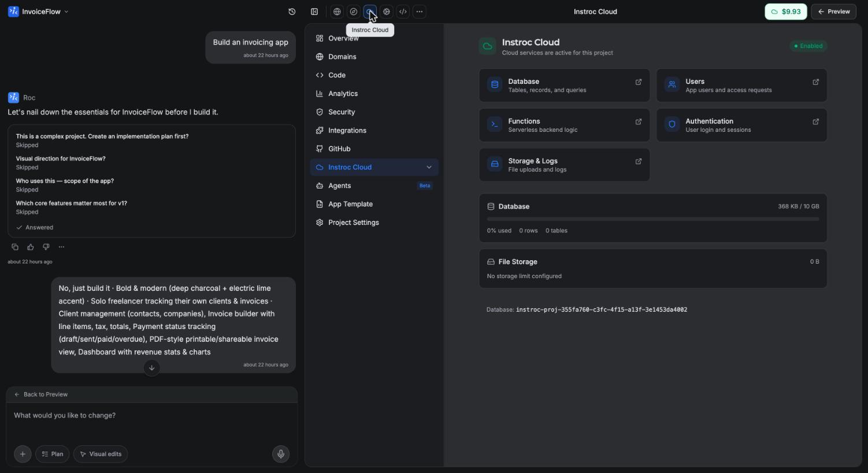Copy Roc's message with the copy icon
Screen dimensions: 868x473
(x=15, y=247)
